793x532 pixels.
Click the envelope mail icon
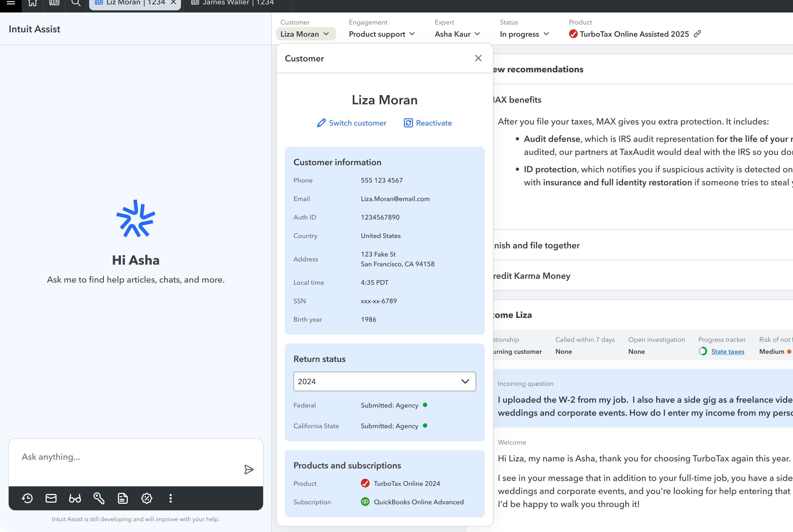click(51, 498)
